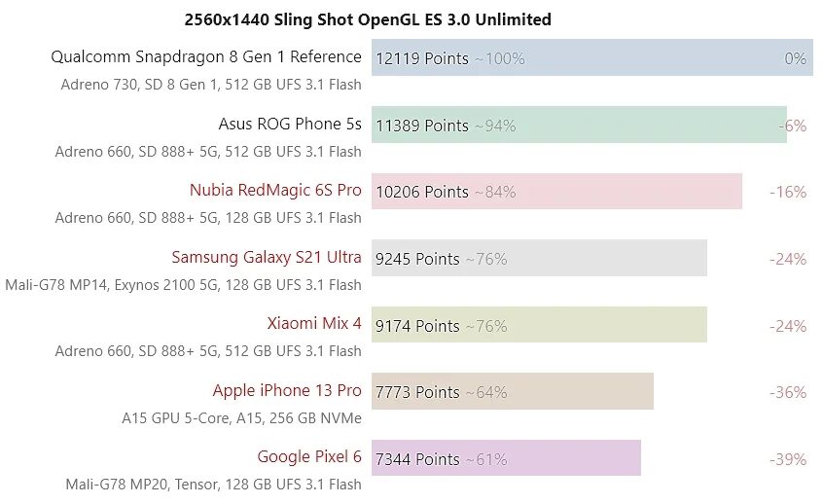Open the Apple iPhone 13 Pro link
The image size is (823, 504).
(x=287, y=391)
